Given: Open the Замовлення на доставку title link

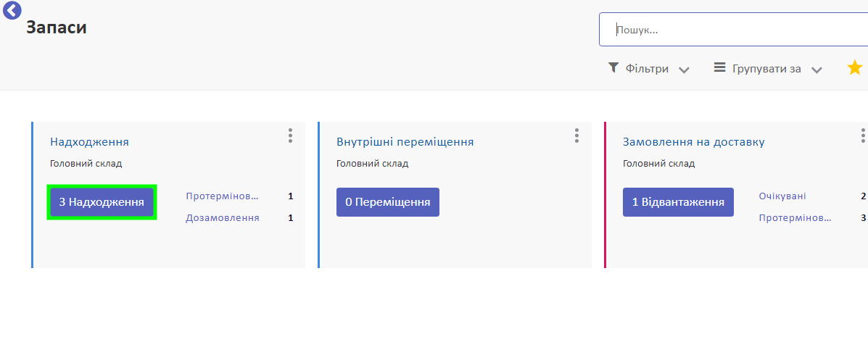Looking at the screenshot, I should point(693,142).
